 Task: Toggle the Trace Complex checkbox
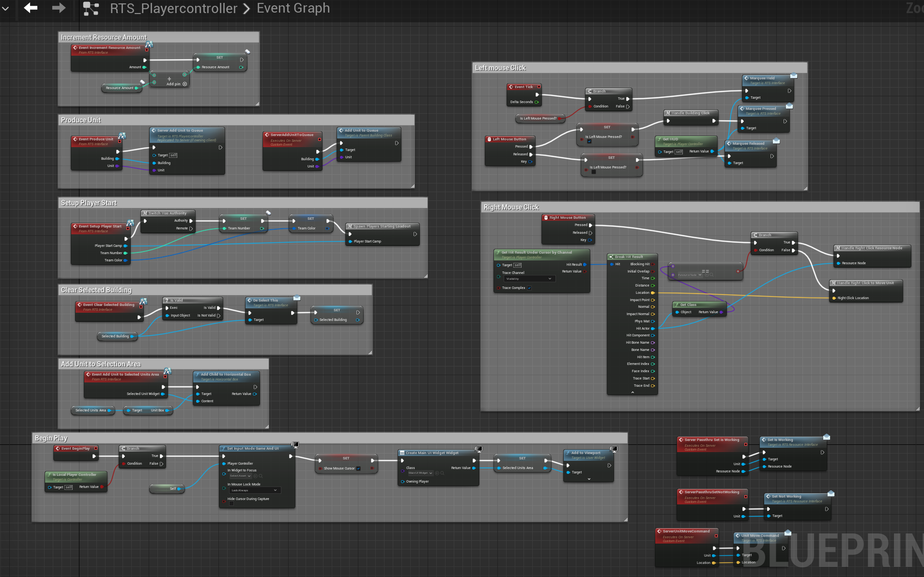click(529, 288)
